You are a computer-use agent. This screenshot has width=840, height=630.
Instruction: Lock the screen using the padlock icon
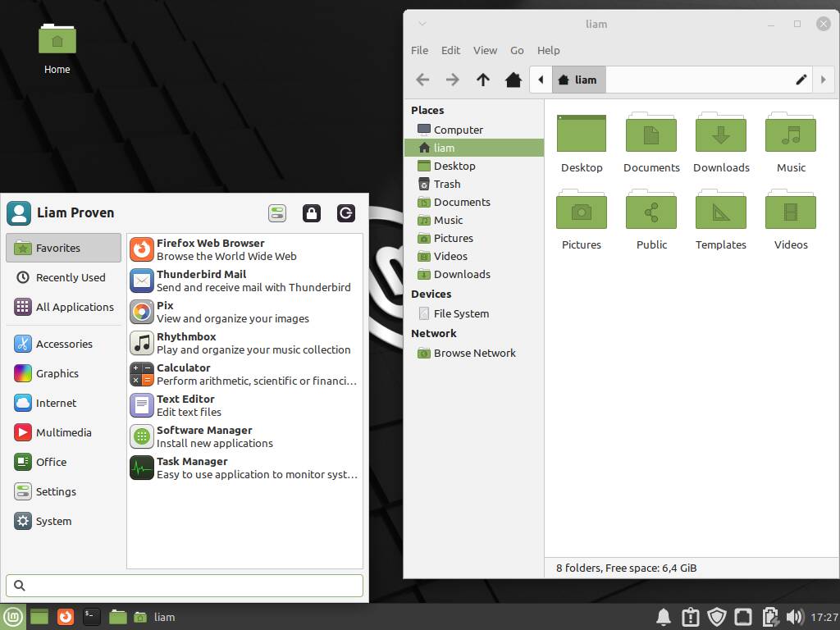coord(312,212)
